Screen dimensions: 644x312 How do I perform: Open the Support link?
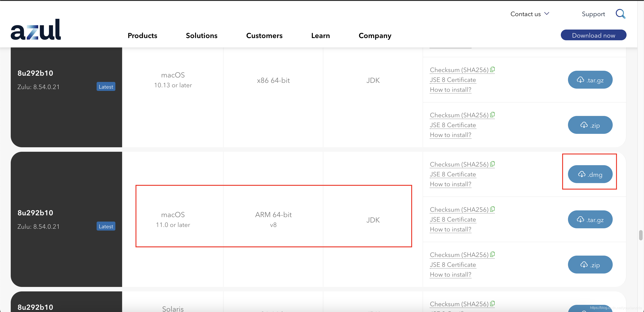pyautogui.click(x=593, y=14)
